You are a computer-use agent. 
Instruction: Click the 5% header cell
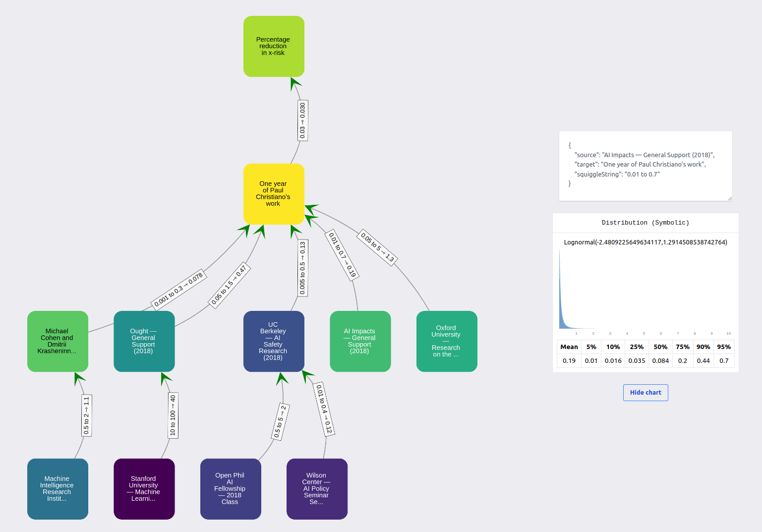(x=591, y=347)
